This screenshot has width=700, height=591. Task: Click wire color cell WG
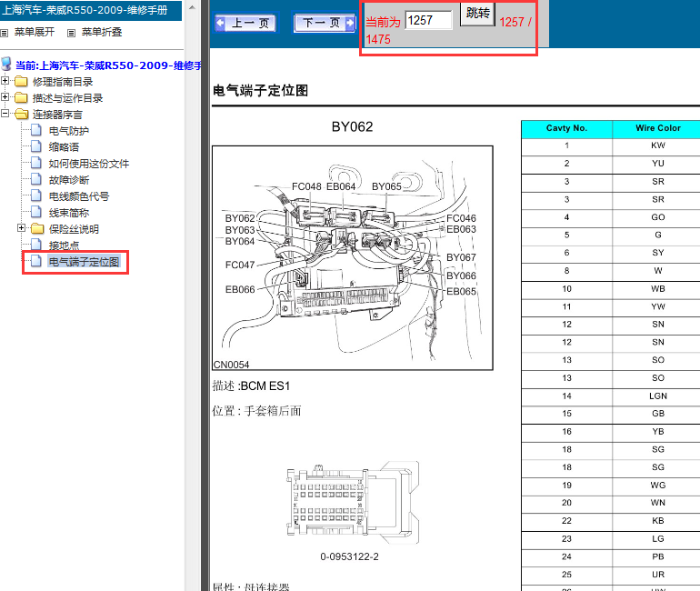[x=658, y=486]
